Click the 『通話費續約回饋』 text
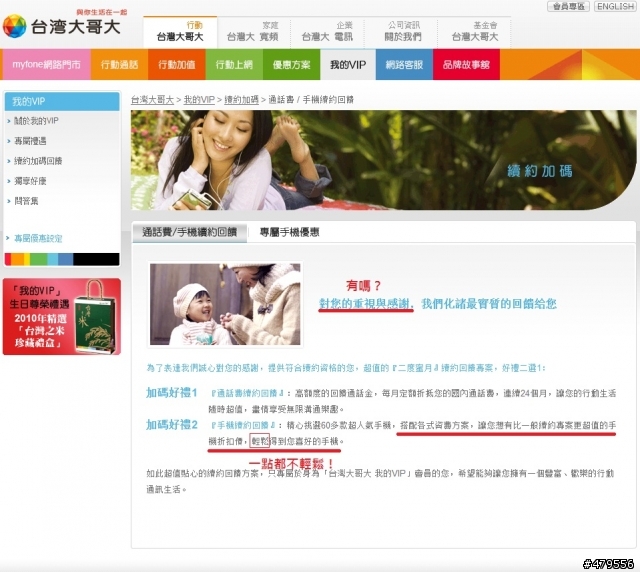The width and height of the screenshot is (640, 572). pos(247,393)
